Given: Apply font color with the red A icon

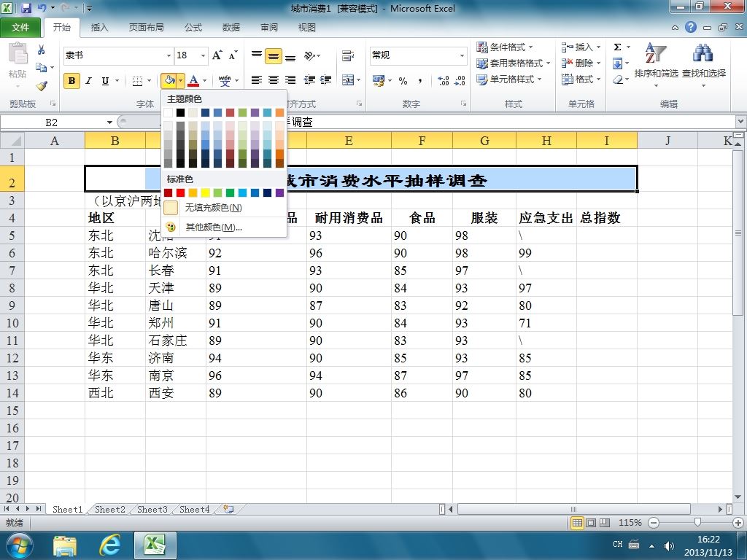Looking at the screenshot, I should point(193,80).
